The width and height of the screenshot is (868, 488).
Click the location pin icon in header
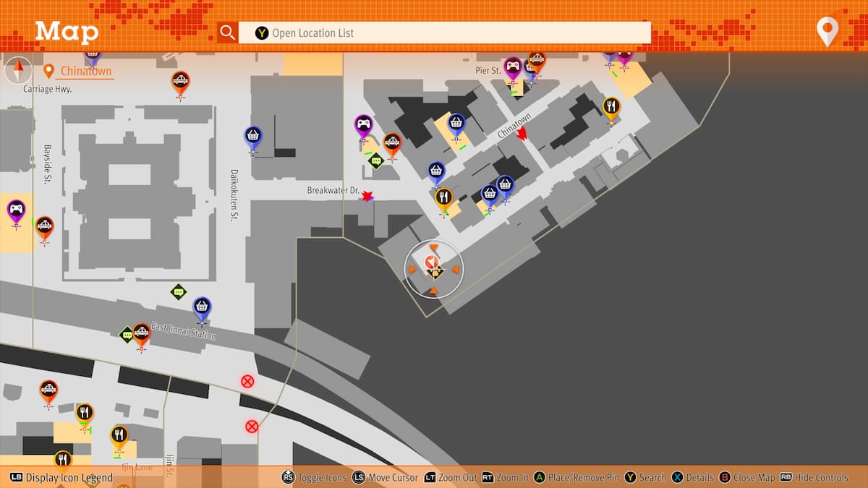point(827,32)
